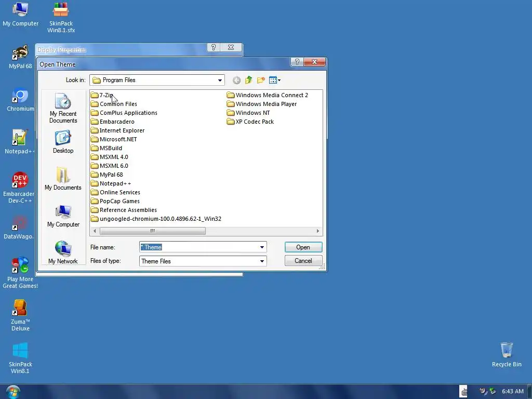This screenshot has height=399, width=532.
Task: Expand the Files of type dropdown
Action: tap(262, 261)
